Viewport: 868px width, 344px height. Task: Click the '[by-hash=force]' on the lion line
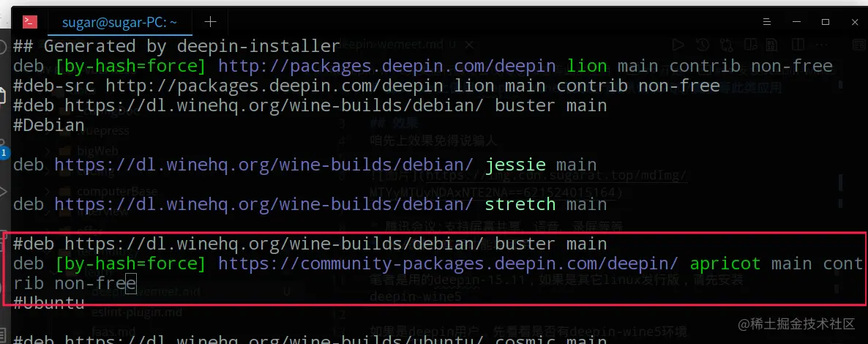click(x=131, y=67)
